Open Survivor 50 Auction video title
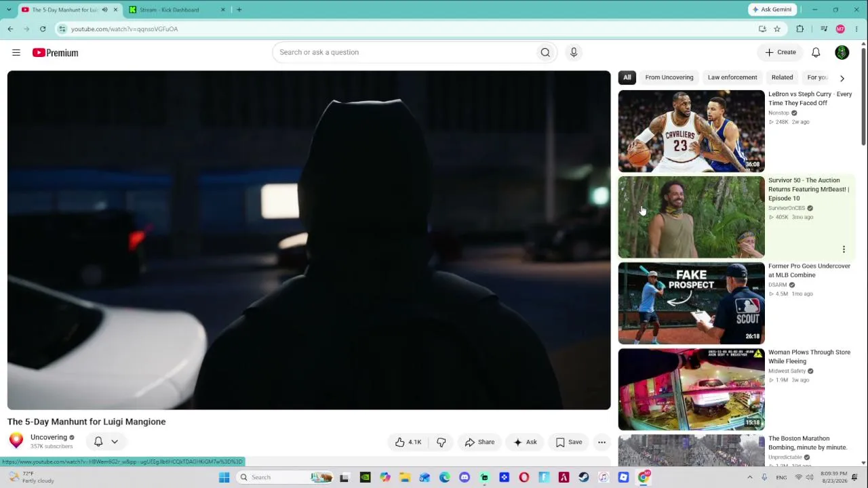Image resolution: width=868 pixels, height=488 pixels. (808, 189)
